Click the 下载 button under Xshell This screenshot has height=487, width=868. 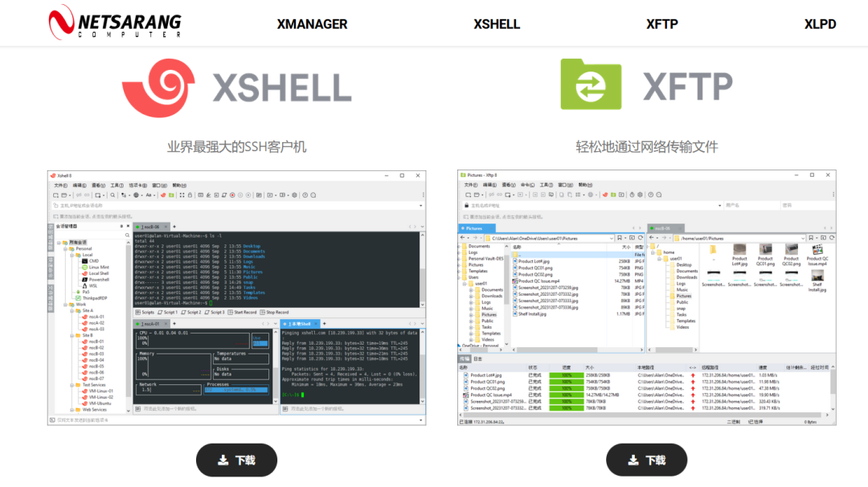point(236,460)
